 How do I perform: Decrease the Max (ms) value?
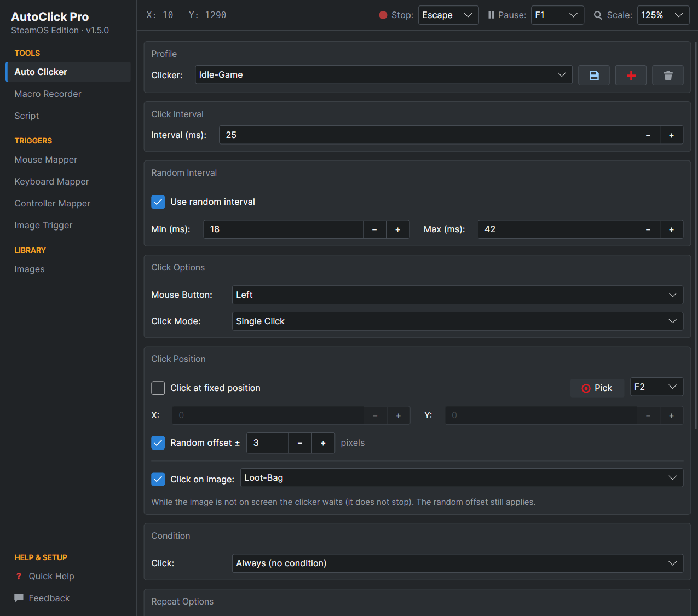(648, 229)
